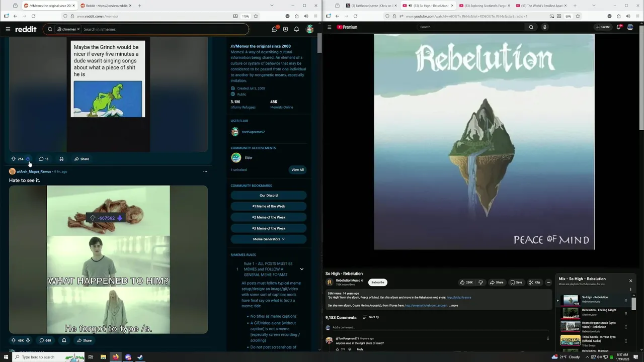644x362 pixels.
Task: Search YouTube with voice microphone
Action: click(544, 27)
